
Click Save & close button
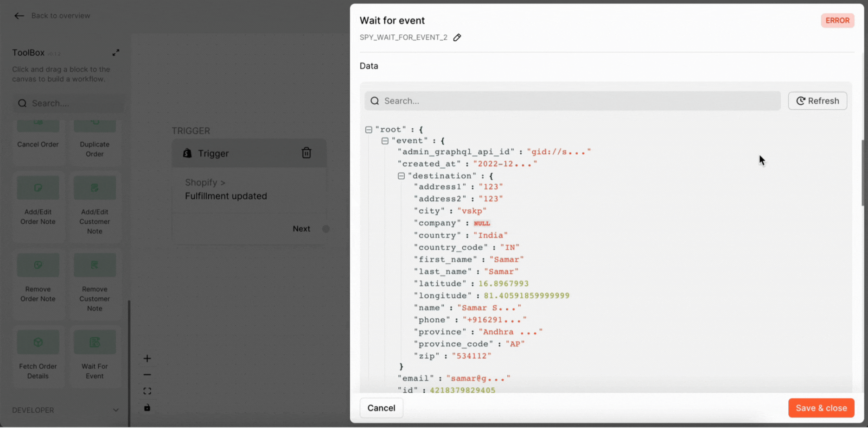(821, 408)
